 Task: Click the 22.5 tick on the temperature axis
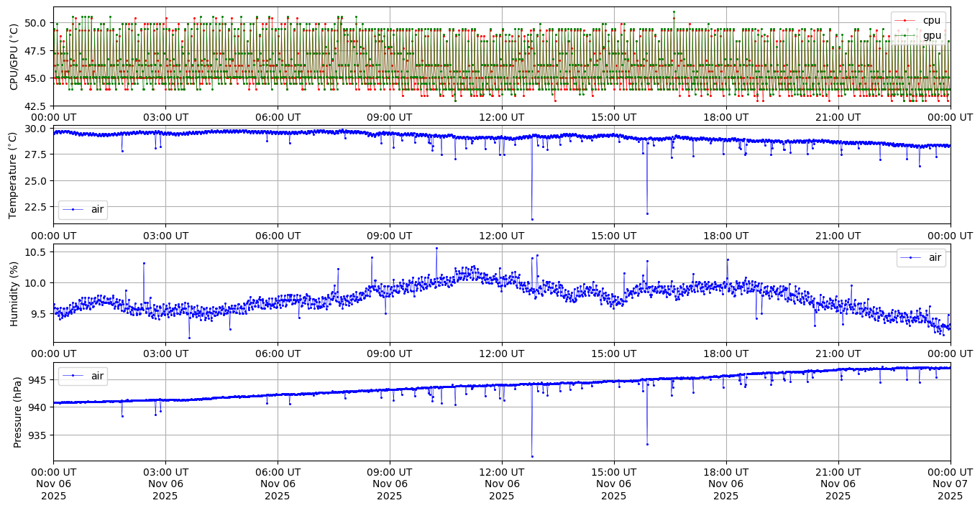pos(34,207)
